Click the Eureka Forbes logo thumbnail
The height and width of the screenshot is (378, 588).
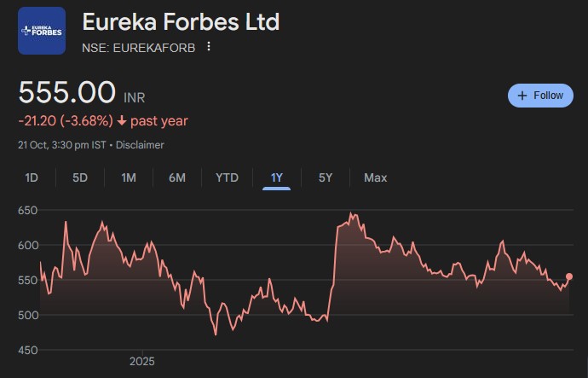pos(42,31)
